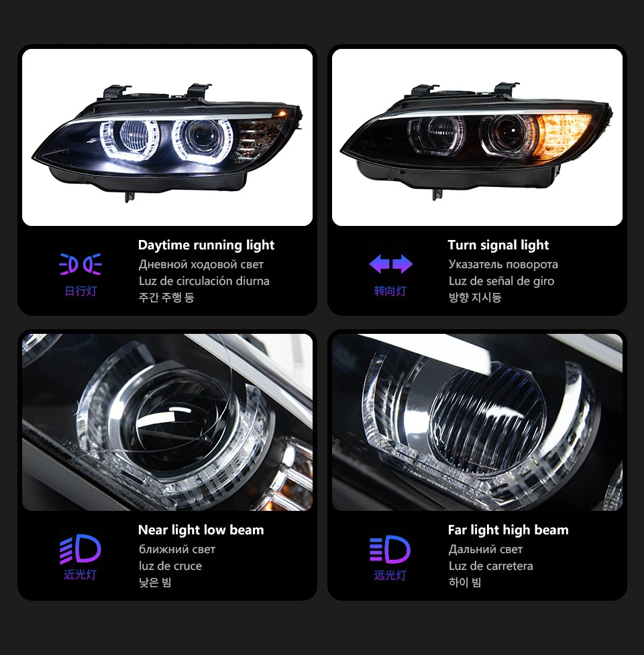The image size is (644, 655).
Task: Click the high beam headlight icon
Action: tap(390, 548)
